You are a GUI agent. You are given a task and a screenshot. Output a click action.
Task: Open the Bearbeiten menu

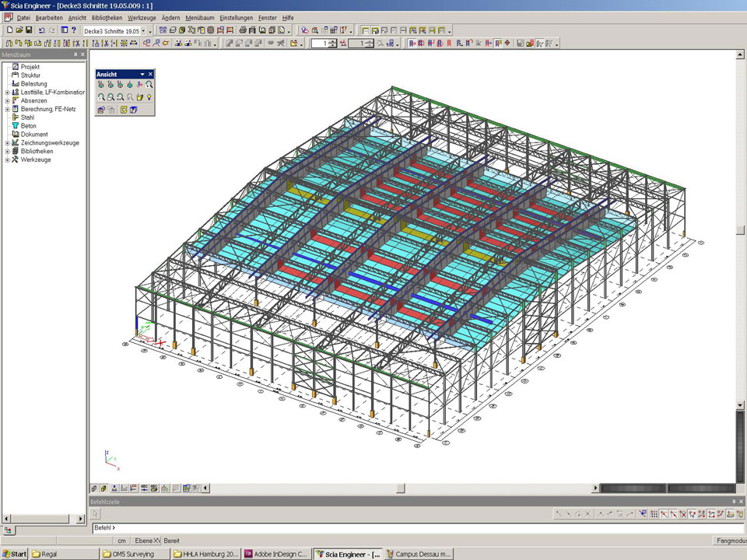[x=49, y=17]
